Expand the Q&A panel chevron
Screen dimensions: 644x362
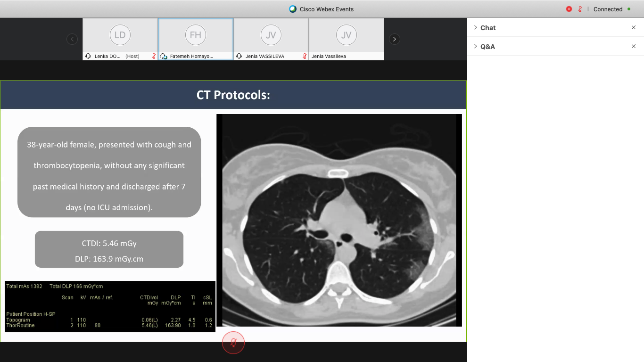475,46
